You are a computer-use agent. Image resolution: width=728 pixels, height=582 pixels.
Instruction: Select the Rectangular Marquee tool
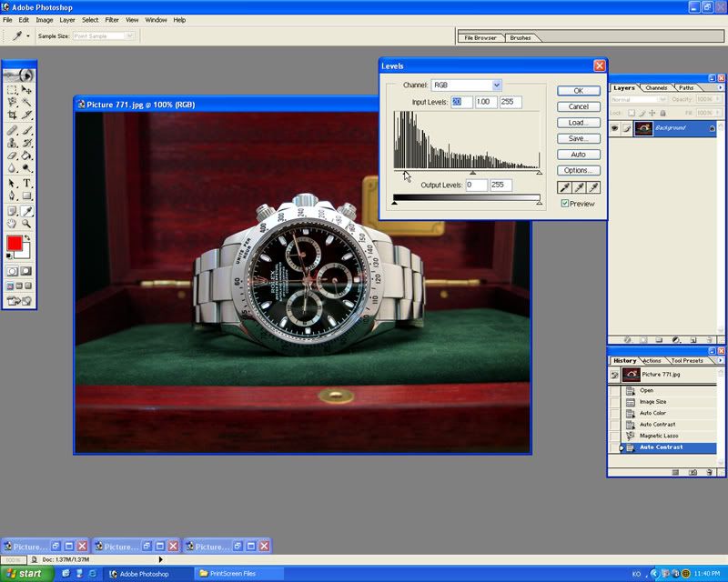(12, 89)
